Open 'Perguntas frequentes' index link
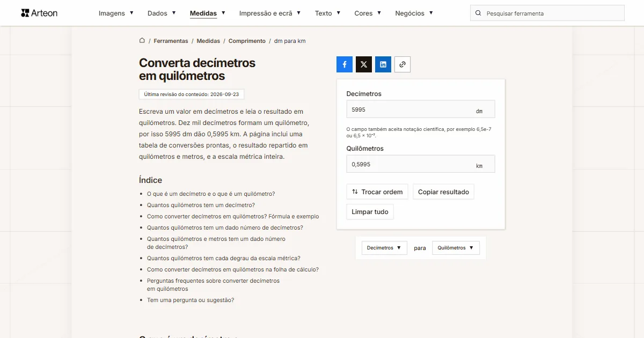Screen dimensions: 644x338 [214, 285]
